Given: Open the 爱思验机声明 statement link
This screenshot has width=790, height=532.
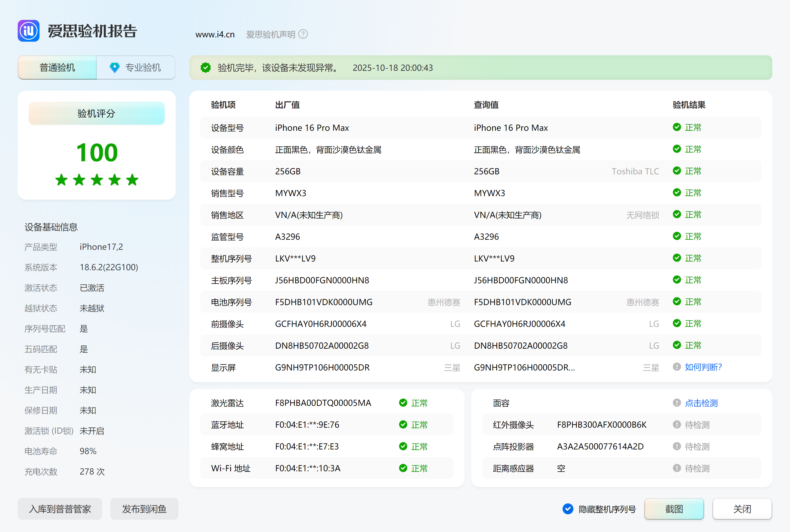Looking at the screenshot, I should coord(270,34).
